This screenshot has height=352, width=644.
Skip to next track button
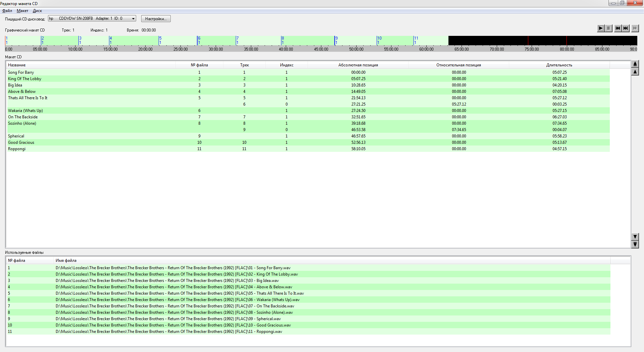626,28
